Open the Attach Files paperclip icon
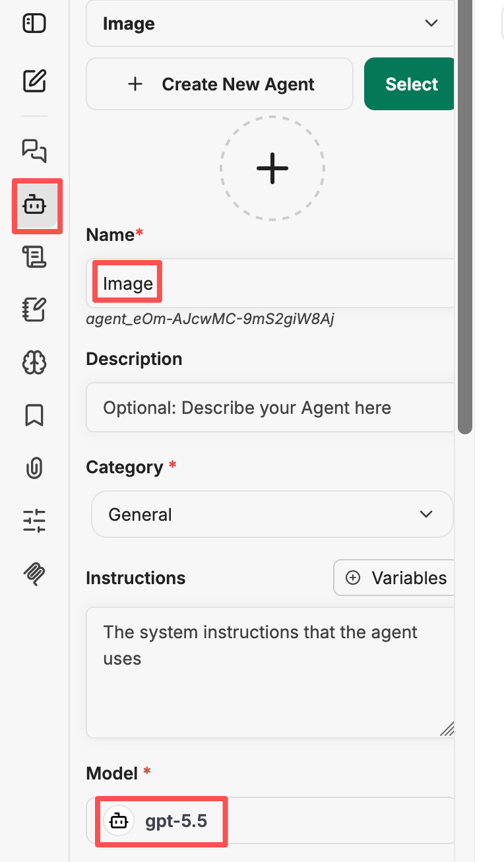Screen dimensions: 504x862 coord(34,468)
